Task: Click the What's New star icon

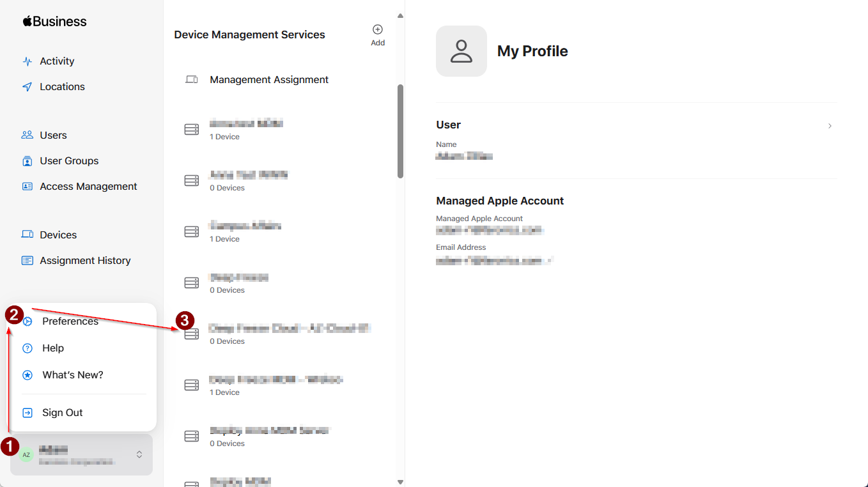Action: [x=27, y=375]
